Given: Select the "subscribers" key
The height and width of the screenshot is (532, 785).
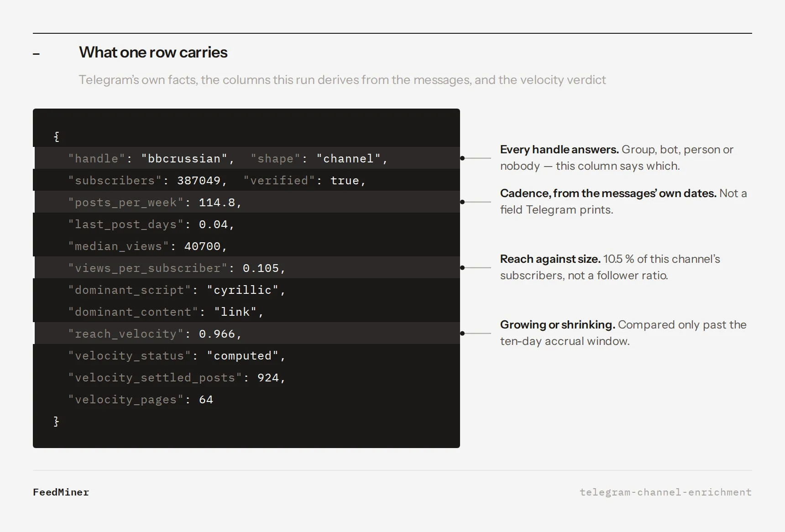Looking at the screenshot, I should 115,180.
